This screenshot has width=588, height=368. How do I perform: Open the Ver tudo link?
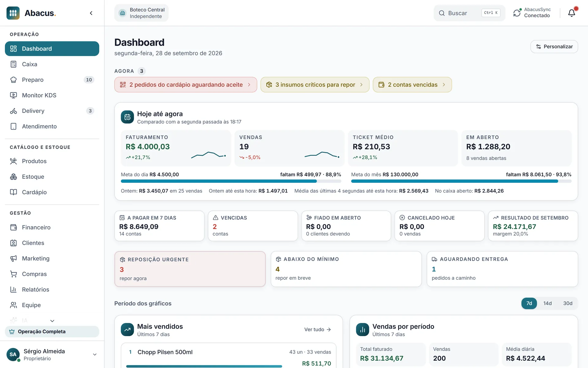[318, 330]
